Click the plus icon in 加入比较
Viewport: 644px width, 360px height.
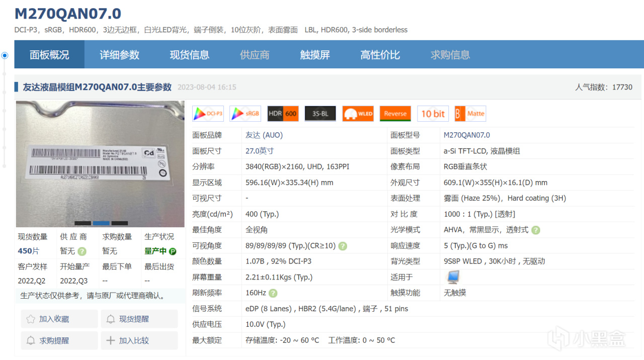(x=111, y=341)
